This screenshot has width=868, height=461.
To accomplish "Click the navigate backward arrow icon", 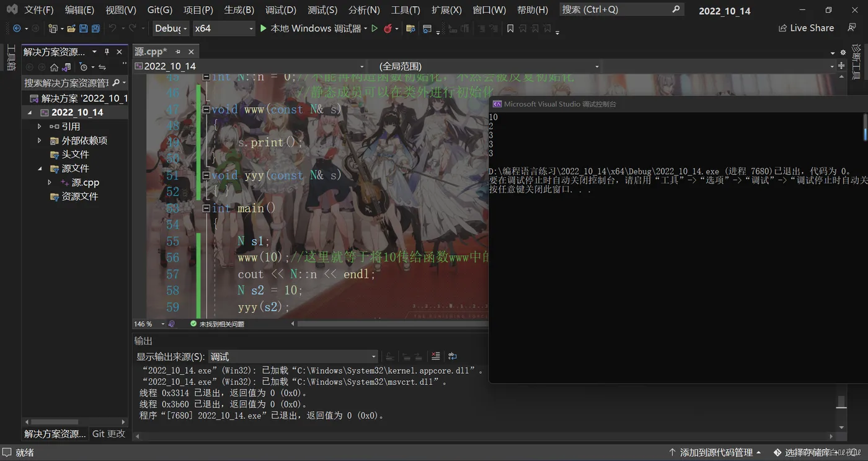I will tap(17, 29).
